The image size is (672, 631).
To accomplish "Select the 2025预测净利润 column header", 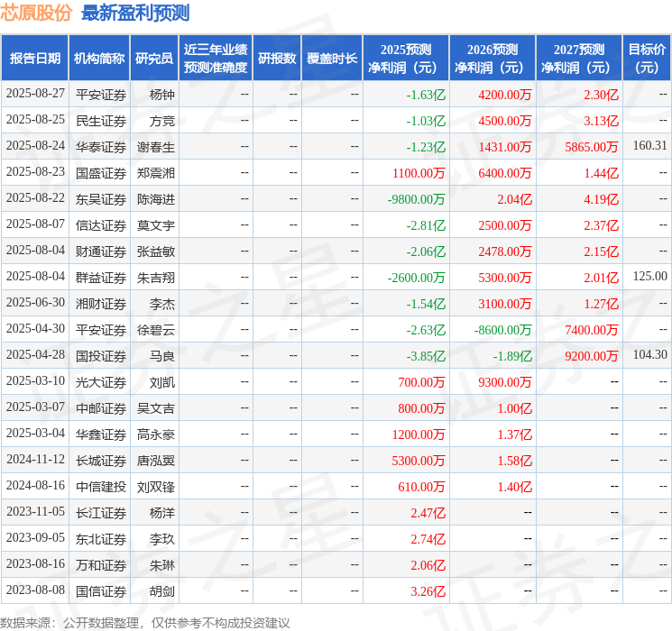I will click(x=406, y=59).
